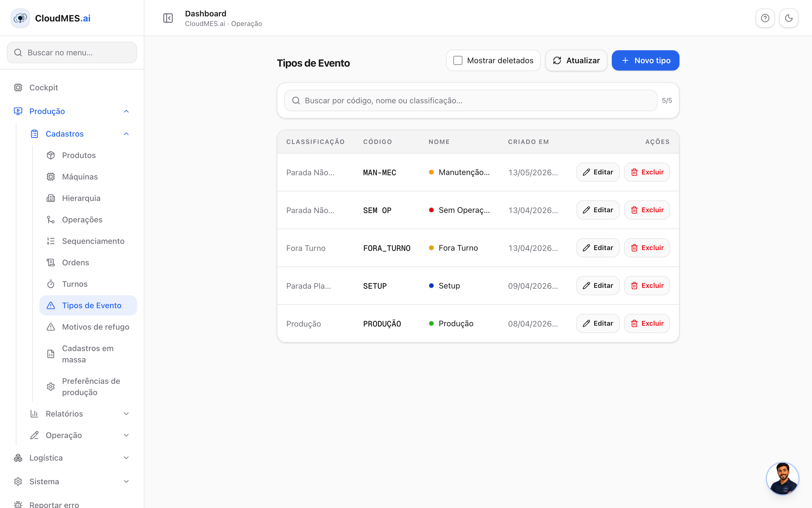Click the Operações route icon
812x508 pixels.
[51, 220]
